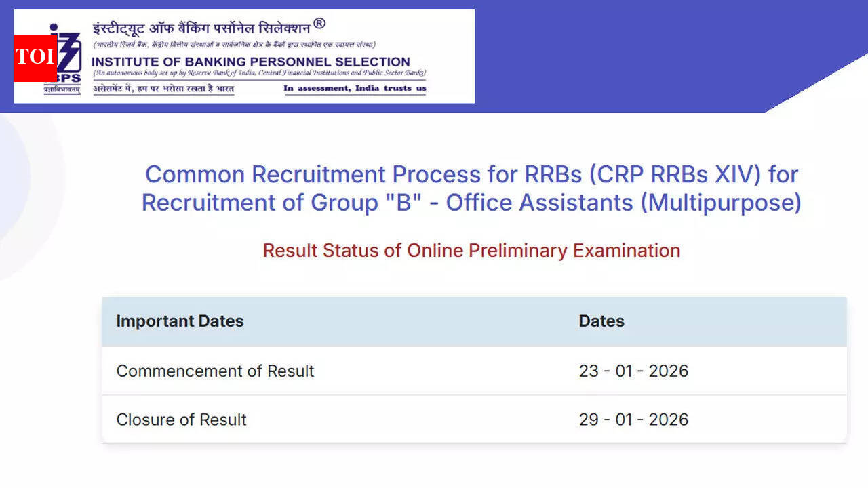Click "Institute of Banking Personnel Selection" title

point(251,62)
